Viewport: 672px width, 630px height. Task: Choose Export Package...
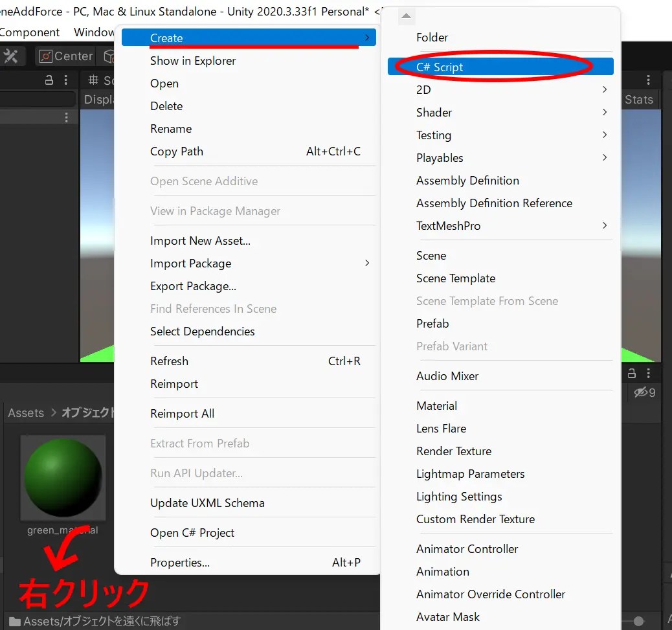(249, 286)
